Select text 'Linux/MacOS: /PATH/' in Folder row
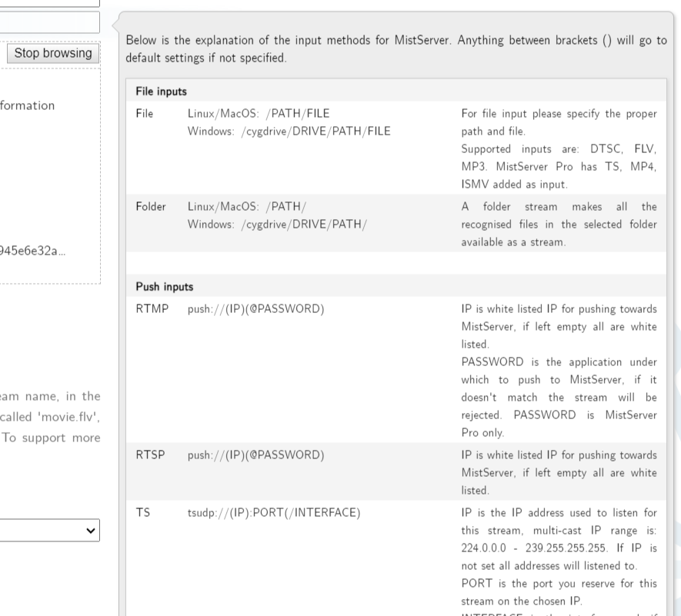This screenshot has height=616, width=681. pyautogui.click(x=247, y=207)
